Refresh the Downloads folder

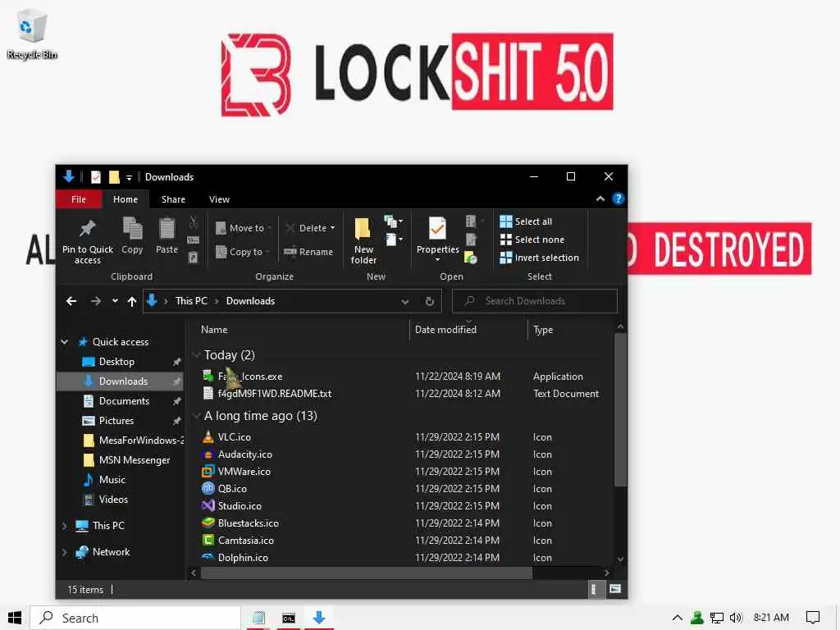point(430,302)
